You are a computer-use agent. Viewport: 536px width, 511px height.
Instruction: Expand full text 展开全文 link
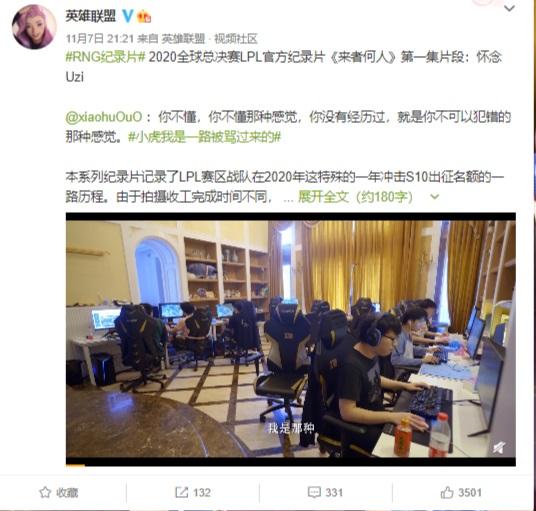tap(323, 197)
